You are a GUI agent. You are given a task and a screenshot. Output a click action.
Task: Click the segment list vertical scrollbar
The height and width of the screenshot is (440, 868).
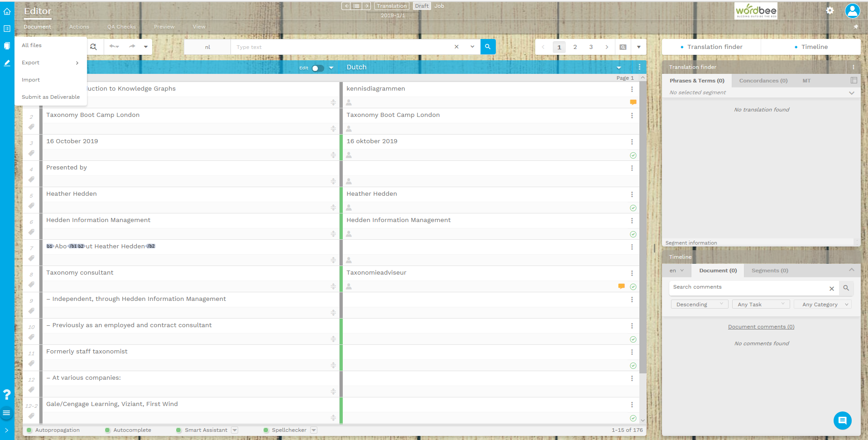pyautogui.click(x=643, y=227)
